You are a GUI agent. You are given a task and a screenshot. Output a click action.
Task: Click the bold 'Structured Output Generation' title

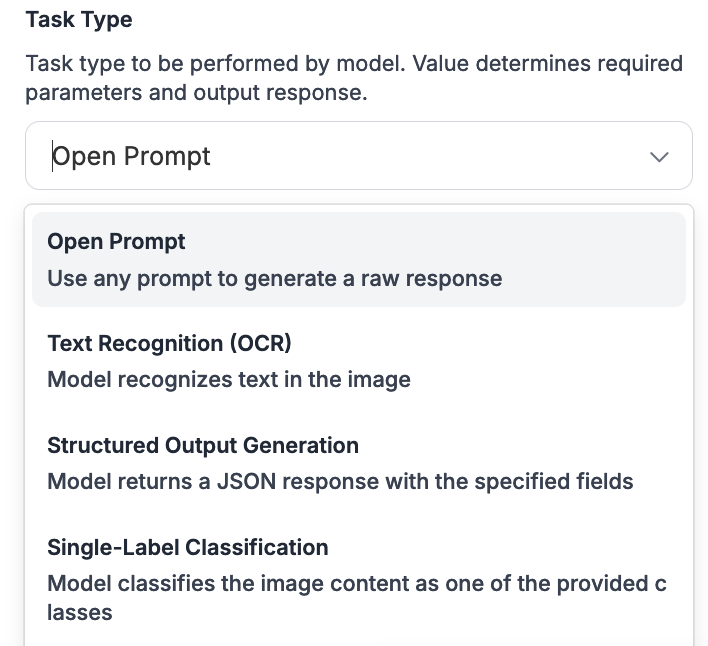(x=202, y=445)
